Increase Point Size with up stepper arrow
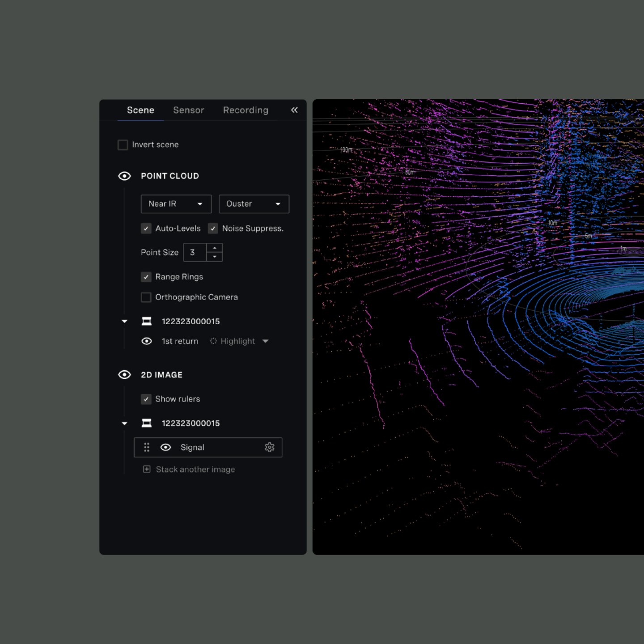 tap(215, 248)
